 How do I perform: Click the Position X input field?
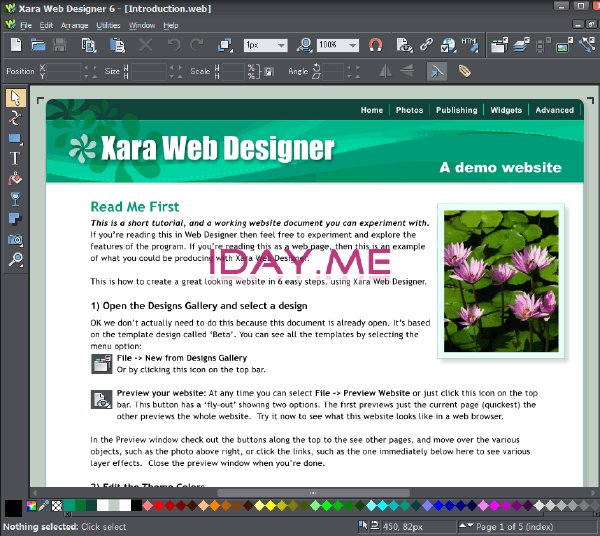pos(64,67)
